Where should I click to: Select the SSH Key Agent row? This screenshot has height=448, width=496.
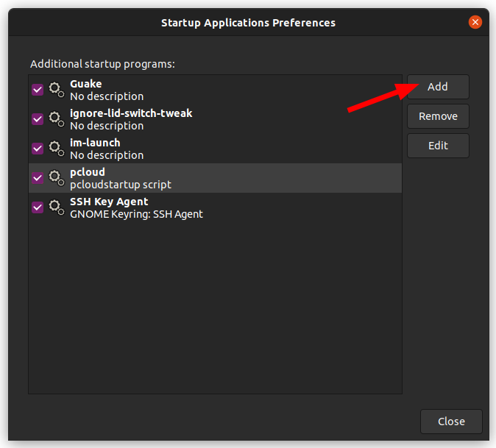215,207
